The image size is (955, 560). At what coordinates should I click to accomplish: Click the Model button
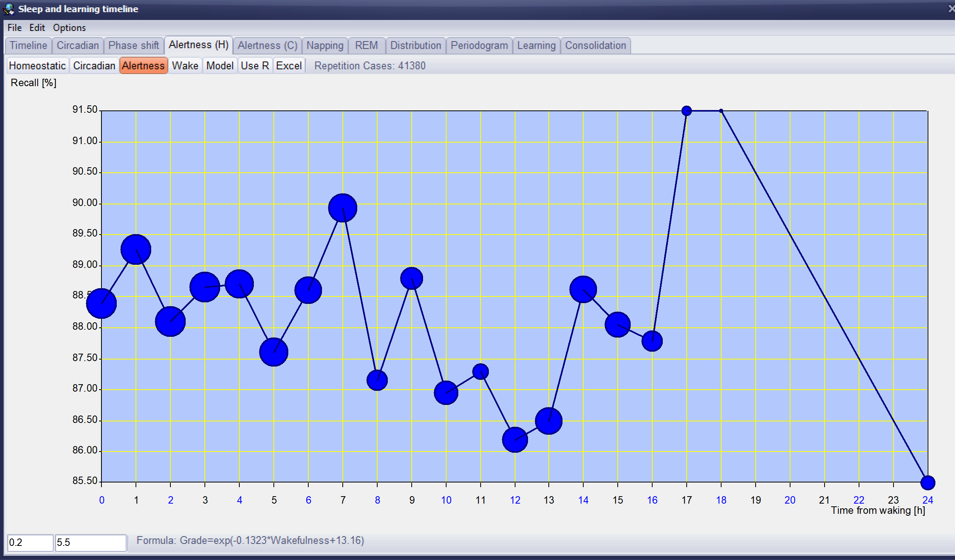pos(220,66)
